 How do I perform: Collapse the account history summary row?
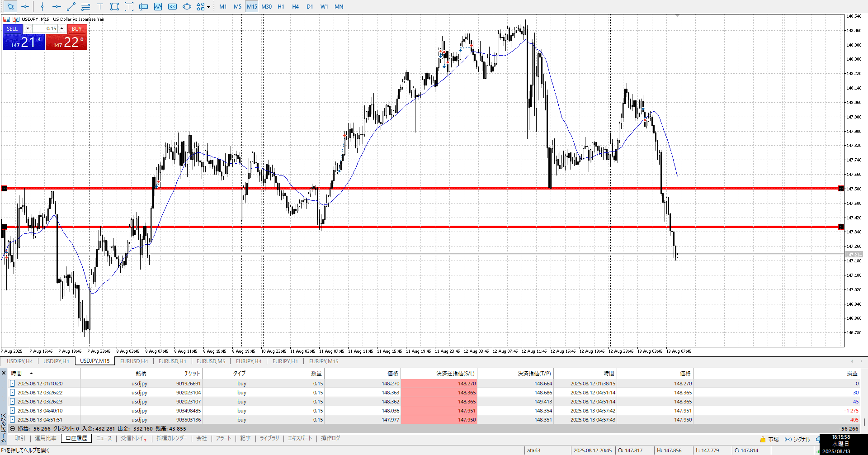click(12, 429)
